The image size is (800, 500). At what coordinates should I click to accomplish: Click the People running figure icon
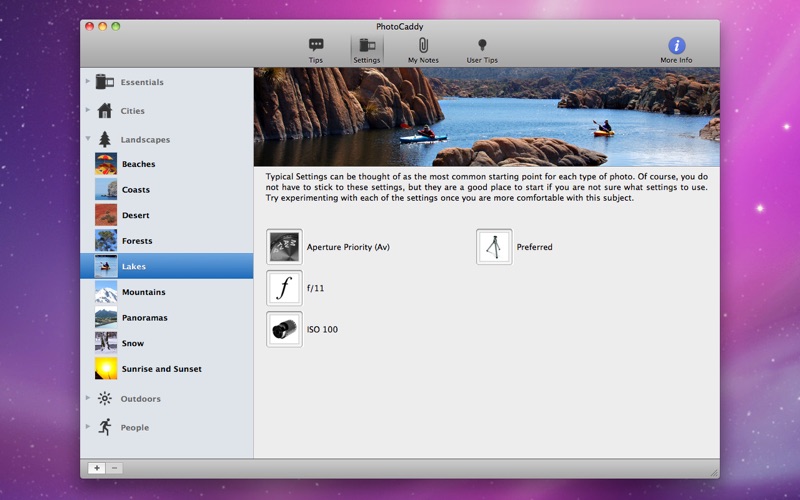[105, 427]
